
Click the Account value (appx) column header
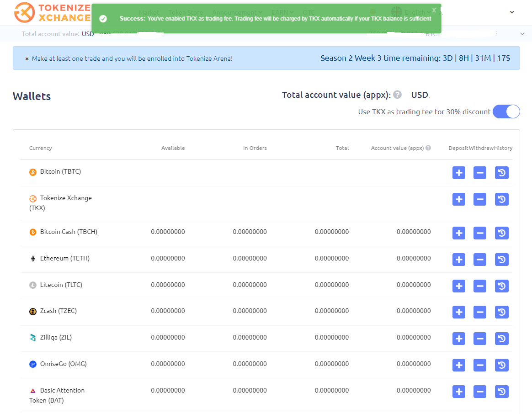(397, 148)
